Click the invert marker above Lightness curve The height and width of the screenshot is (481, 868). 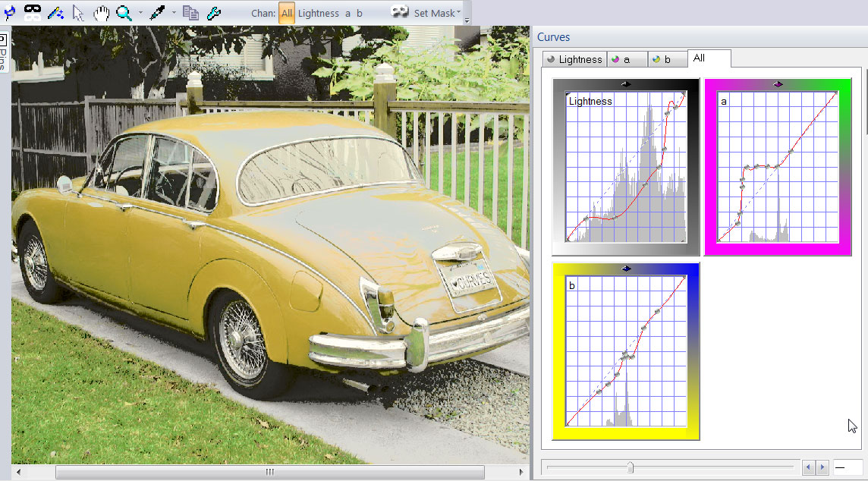click(x=625, y=84)
